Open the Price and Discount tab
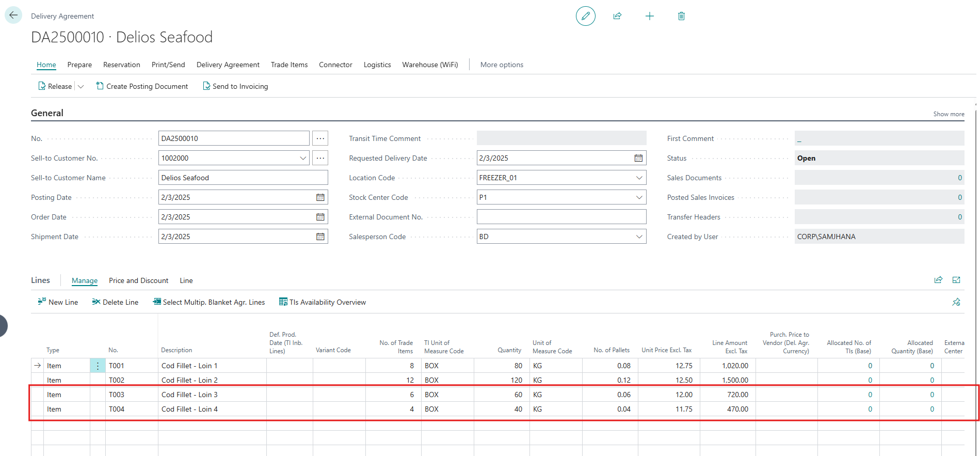 tap(138, 280)
